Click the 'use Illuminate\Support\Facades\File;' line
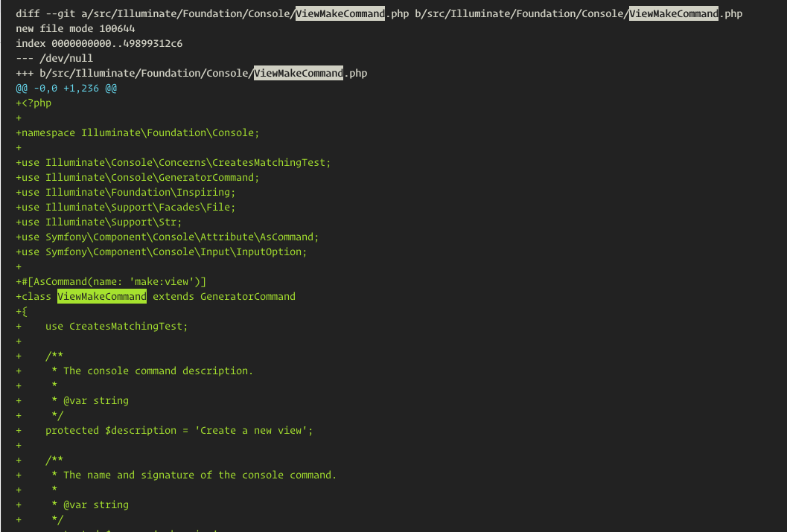This screenshot has height=532, width=787. point(126,207)
